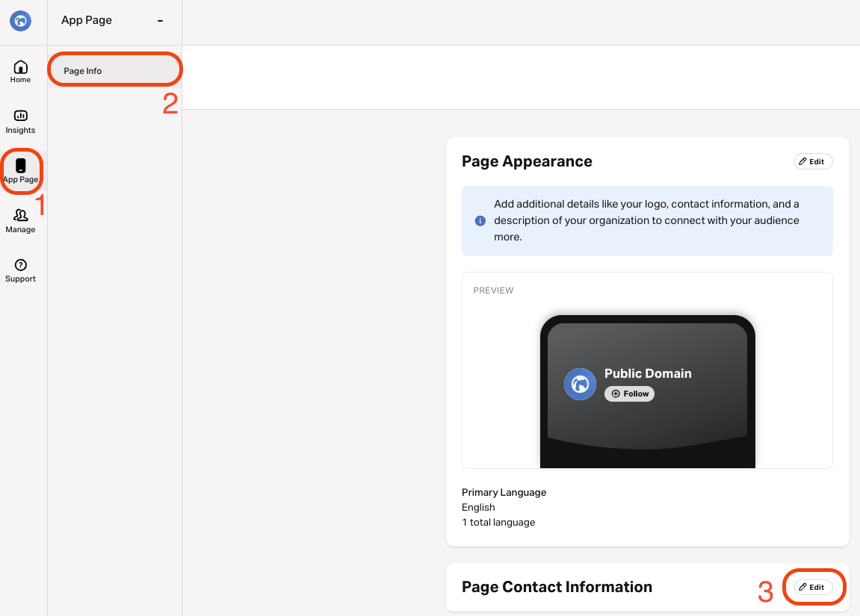Click the '1 total language' text
860x616 pixels.
coord(498,522)
